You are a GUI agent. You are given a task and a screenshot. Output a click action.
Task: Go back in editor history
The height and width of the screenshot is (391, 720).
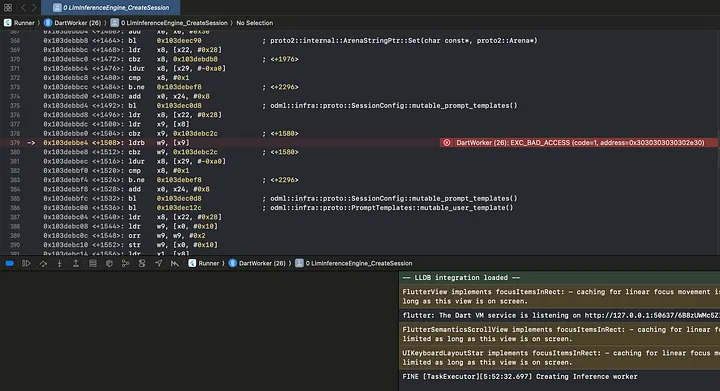click(23, 7)
